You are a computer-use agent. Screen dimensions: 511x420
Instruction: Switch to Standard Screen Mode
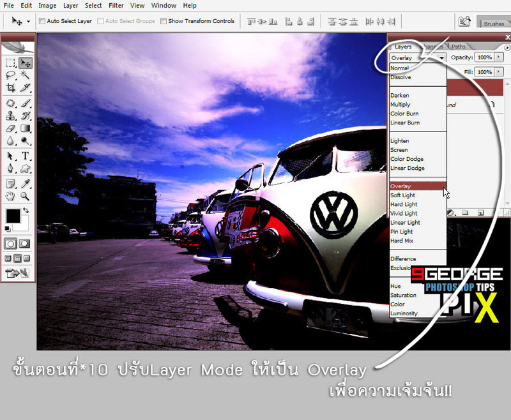pyautogui.click(x=8, y=259)
